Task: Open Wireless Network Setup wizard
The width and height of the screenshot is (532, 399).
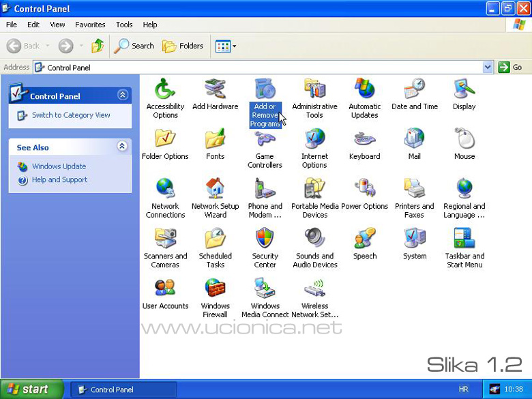Action: pyautogui.click(x=315, y=298)
